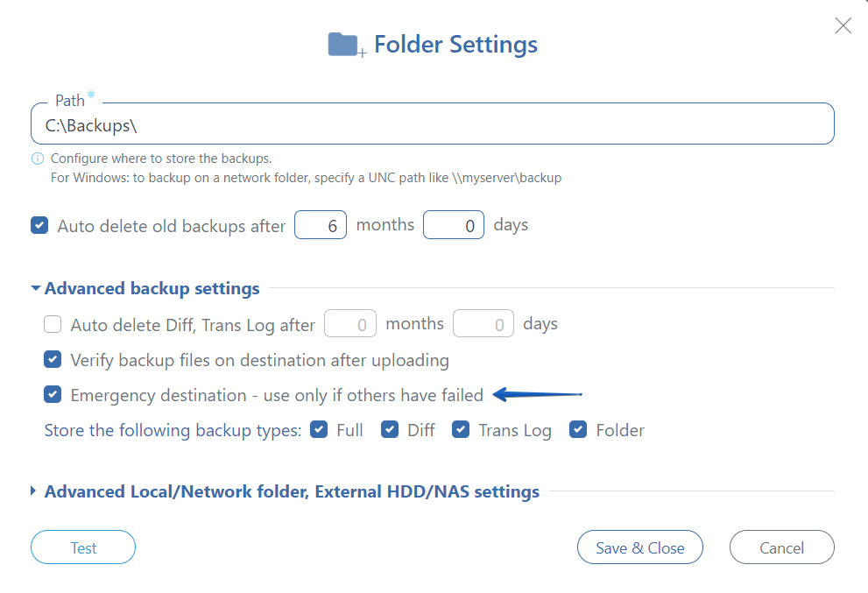Uncheck the Folder backup type
The width and height of the screenshot is (868, 593).
(x=578, y=430)
